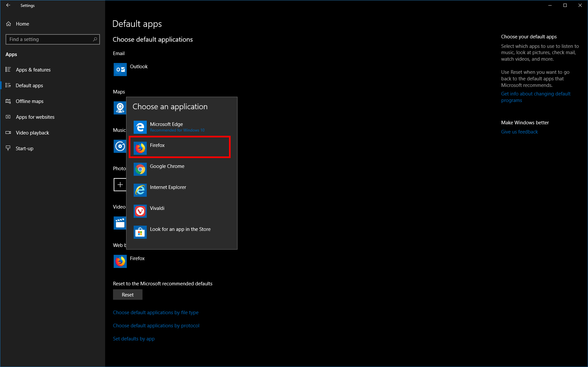Click the 'Choose your default apps' heading

[x=529, y=37]
